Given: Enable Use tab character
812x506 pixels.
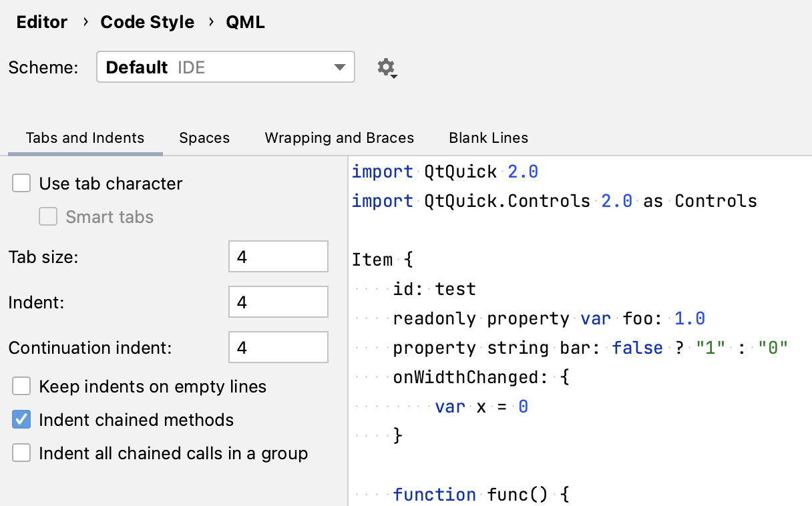Looking at the screenshot, I should click(21, 183).
